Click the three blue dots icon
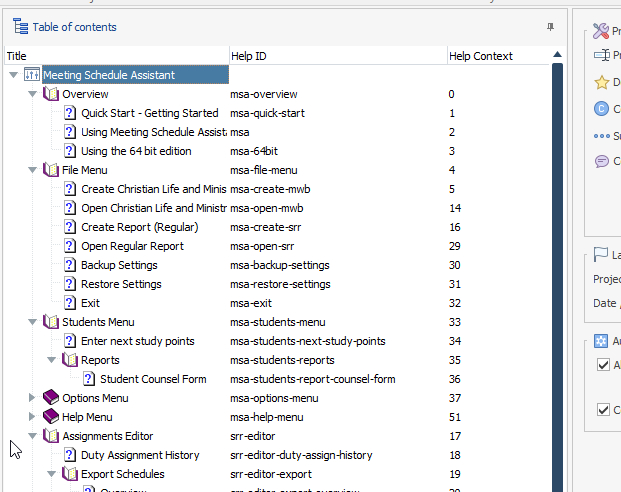 [x=602, y=136]
